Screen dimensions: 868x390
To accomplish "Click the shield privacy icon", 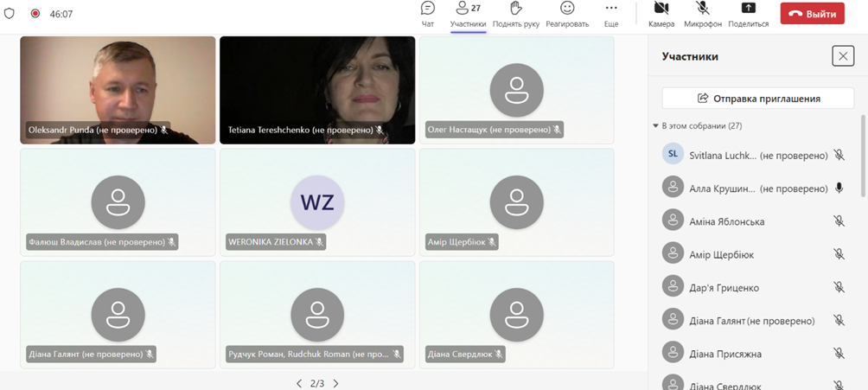I will click(x=9, y=13).
